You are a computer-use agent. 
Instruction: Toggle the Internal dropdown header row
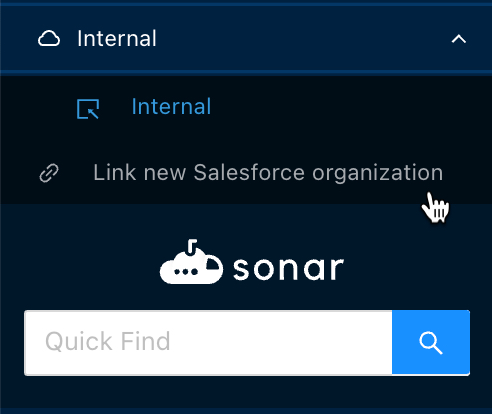coord(246,39)
